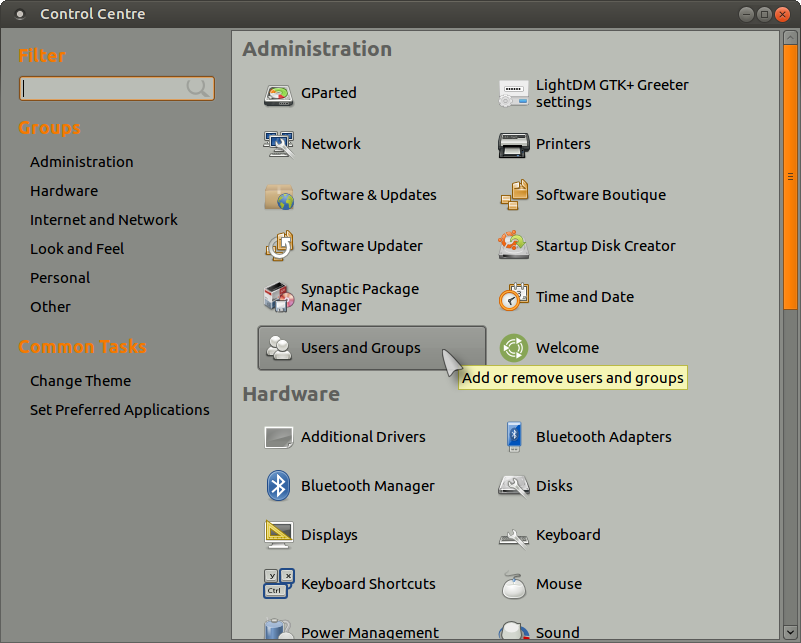This screenshot has width=801, height=643.
Task: Click the Software Boutique label
Action: coord(601,196)
